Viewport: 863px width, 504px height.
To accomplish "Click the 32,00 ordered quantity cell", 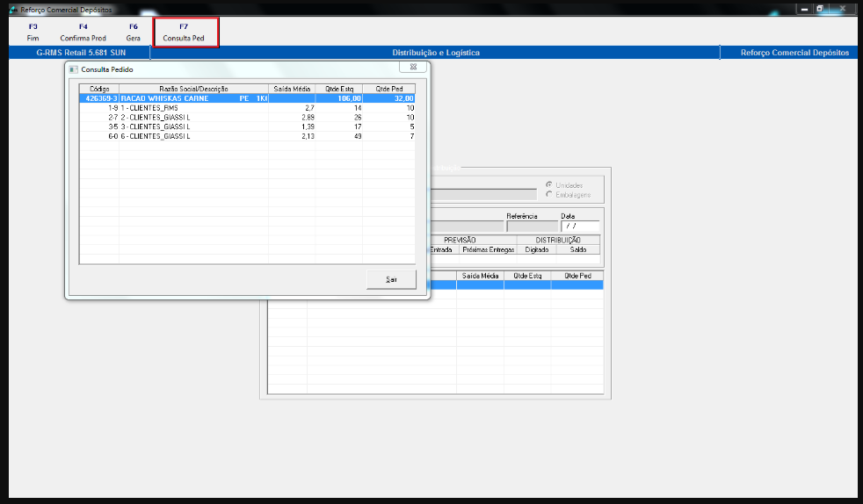I will 389,98.
